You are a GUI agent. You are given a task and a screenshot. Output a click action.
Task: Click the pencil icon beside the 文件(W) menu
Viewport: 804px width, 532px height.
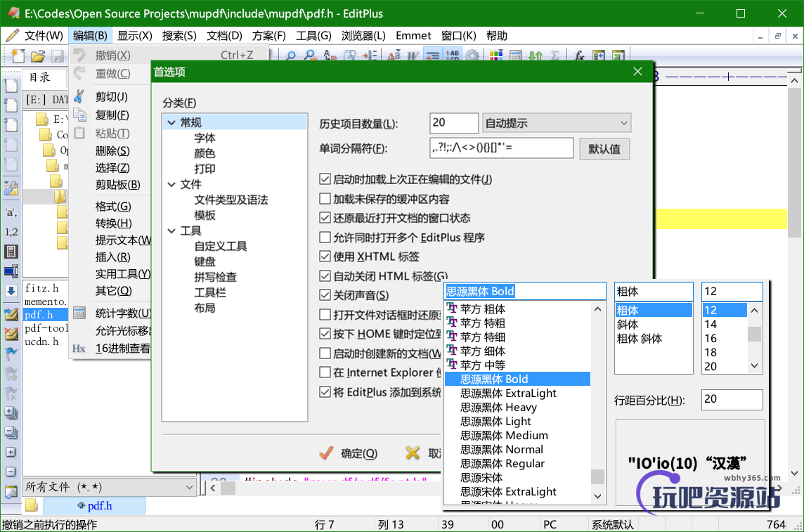click(12, 35)
